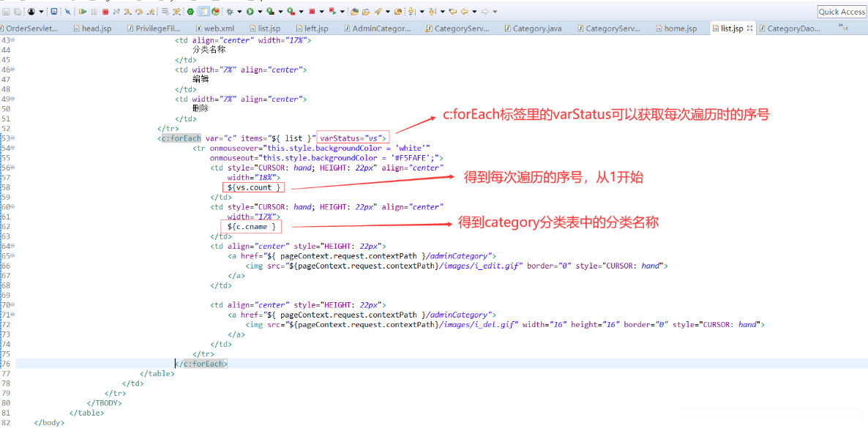Click the Drop to Frame icon
This screenshot has width=868, height=428.
point(165,12)
